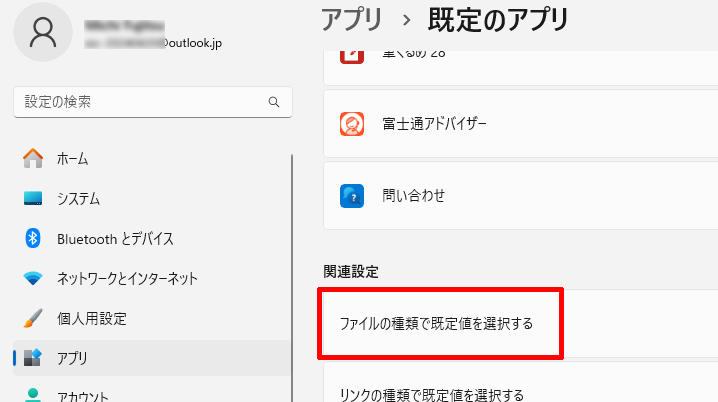
Task: Click the user profile avatar icon
Action: 43,32
